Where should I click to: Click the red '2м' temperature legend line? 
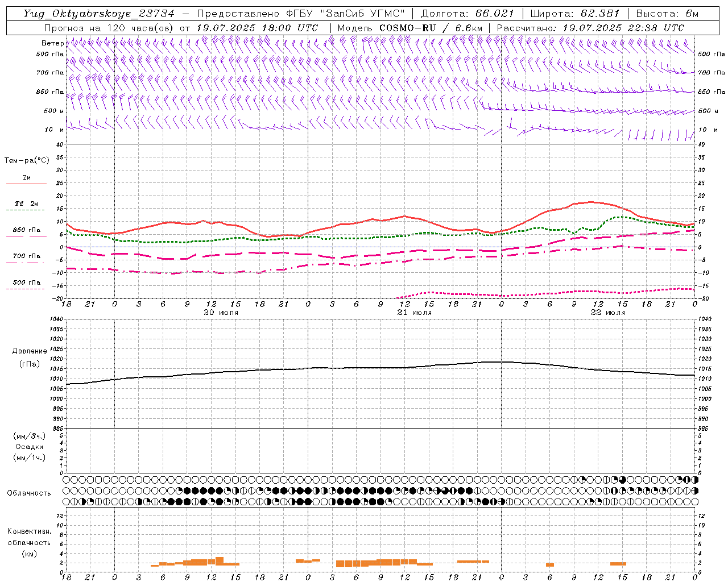27,184
